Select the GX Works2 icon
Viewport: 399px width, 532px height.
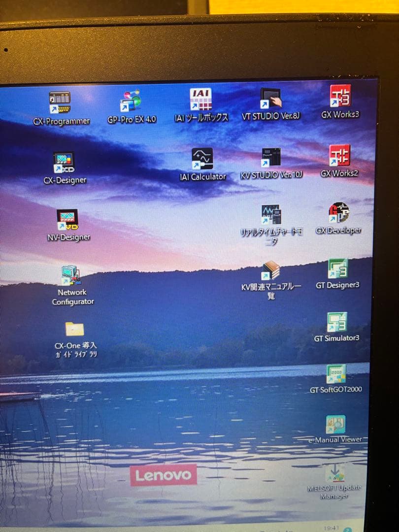339,156
